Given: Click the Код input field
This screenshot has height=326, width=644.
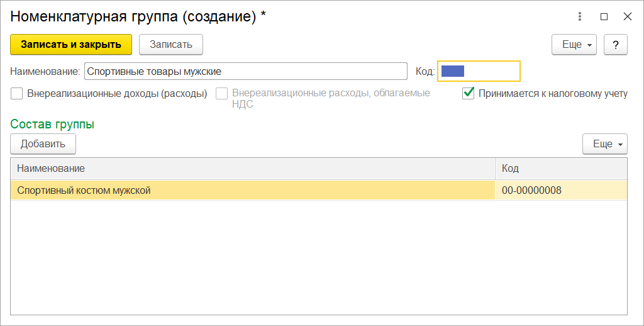Looking at the screenshot, I should point(479,71).
